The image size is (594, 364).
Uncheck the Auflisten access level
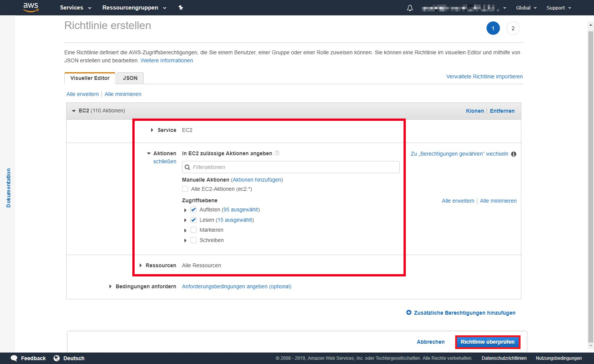(x=194, y=210)
